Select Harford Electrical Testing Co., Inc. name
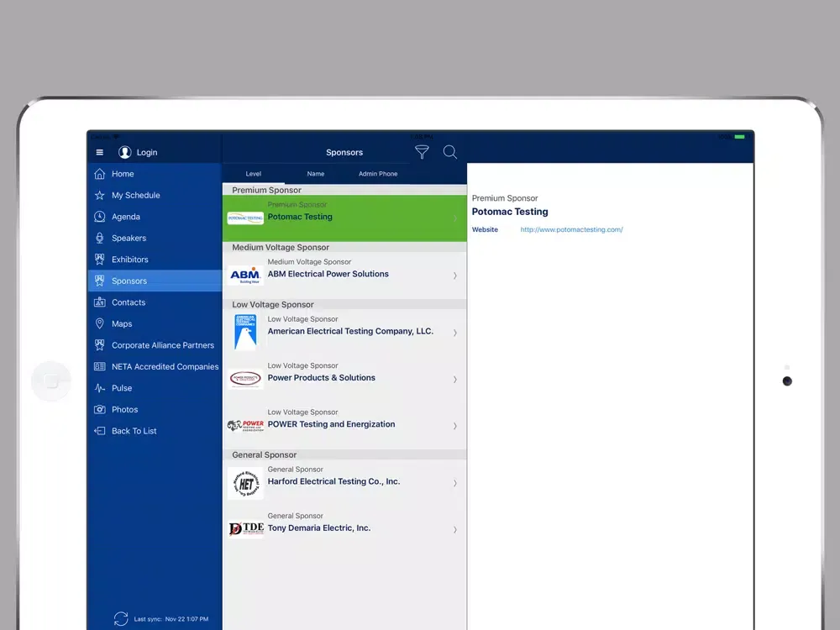The width and height of the screenshot is (840, 630). point(333,481)
